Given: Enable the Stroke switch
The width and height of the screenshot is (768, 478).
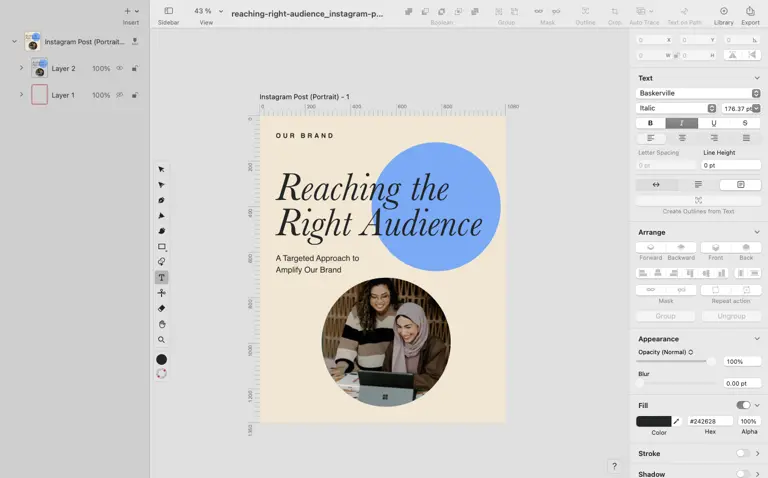Looking at the screenshot, I should point(743,454).
